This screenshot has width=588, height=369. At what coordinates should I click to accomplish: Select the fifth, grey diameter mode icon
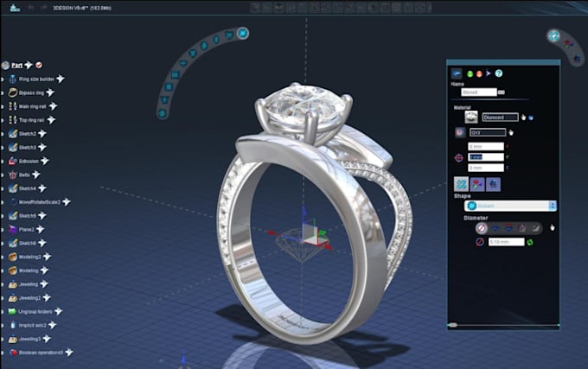coord(535,228)
